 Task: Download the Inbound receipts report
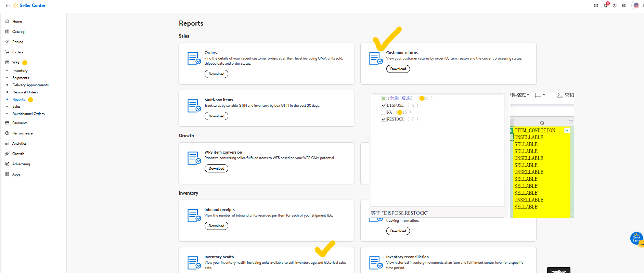click(x=216, y=226)
